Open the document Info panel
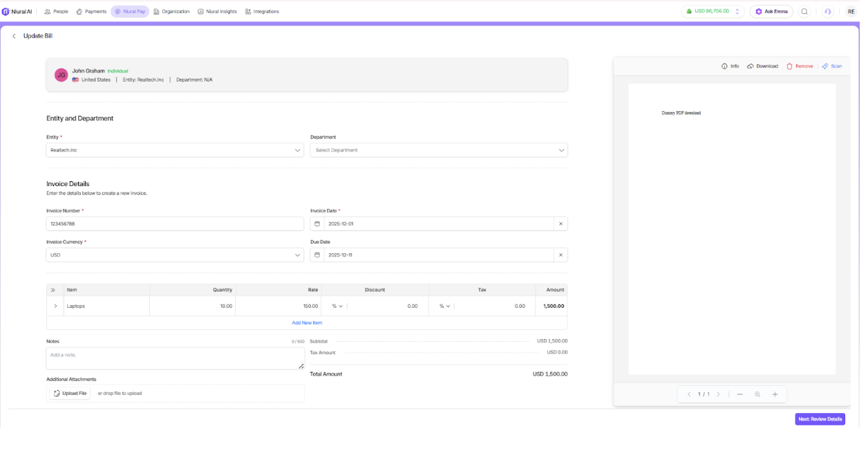Image resolution: width=868 pixels, height=451 pixels. pyautogui.click(x=730, y=66)
